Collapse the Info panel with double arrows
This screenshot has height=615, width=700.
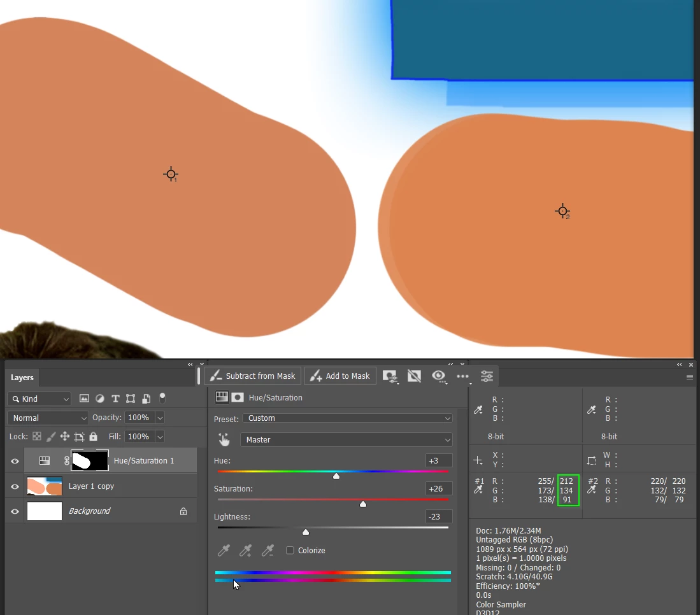pos(680,365)
